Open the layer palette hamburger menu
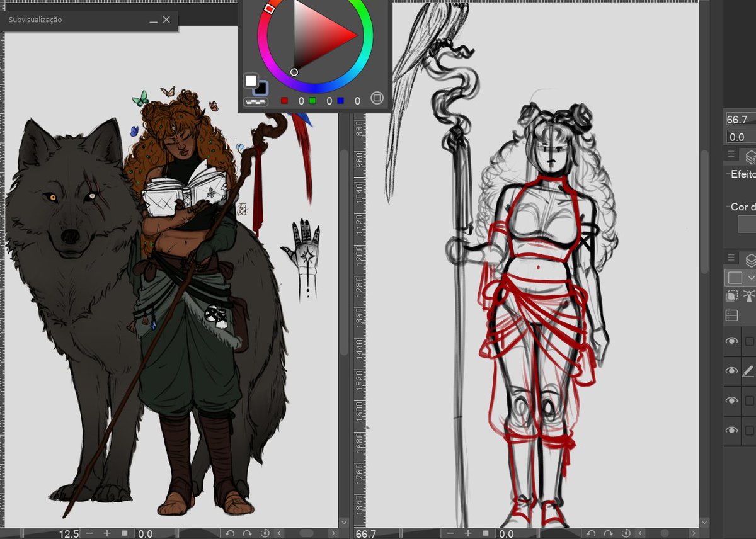Image resolution: width=756 pixels, height=539 pixels. pyautogui.click(x=731, y=258)
